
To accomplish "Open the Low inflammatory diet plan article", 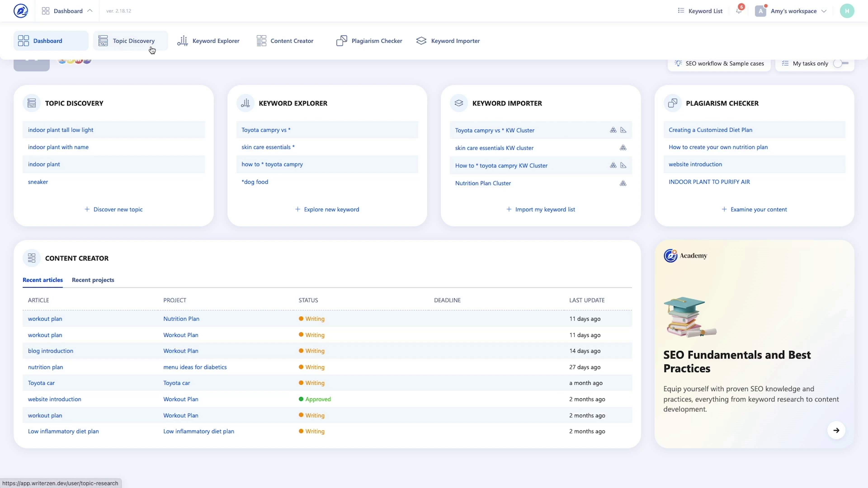I will click(63, 431).
